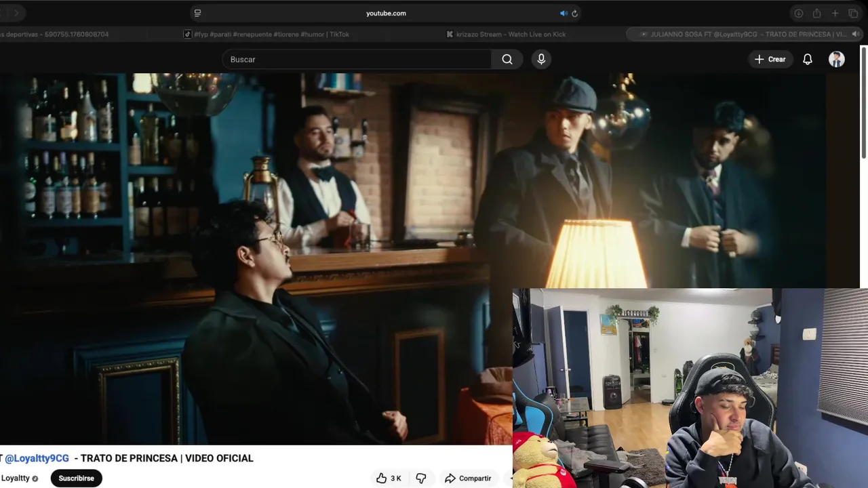Dislike the video with thumbs down

421,479
